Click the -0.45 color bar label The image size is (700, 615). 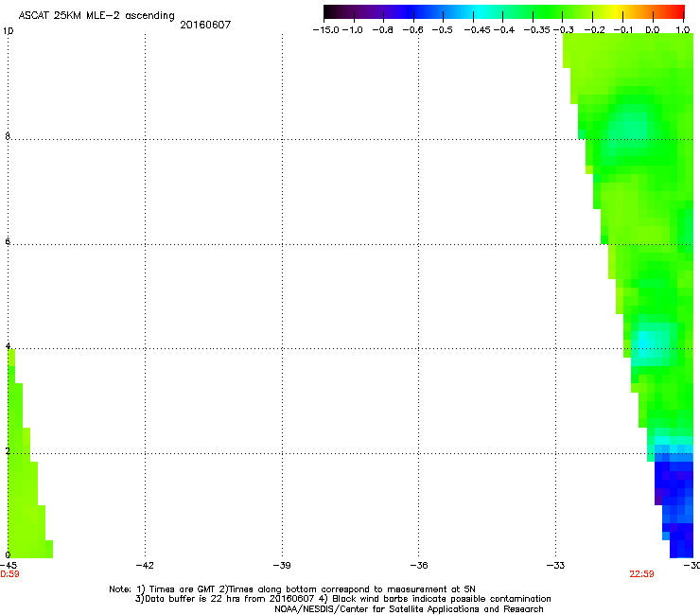[478, 30]
